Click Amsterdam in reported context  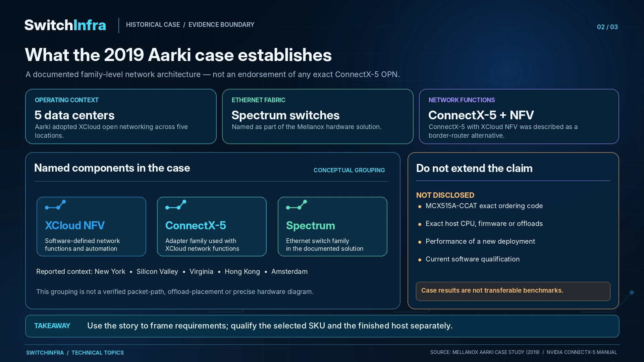289,271
